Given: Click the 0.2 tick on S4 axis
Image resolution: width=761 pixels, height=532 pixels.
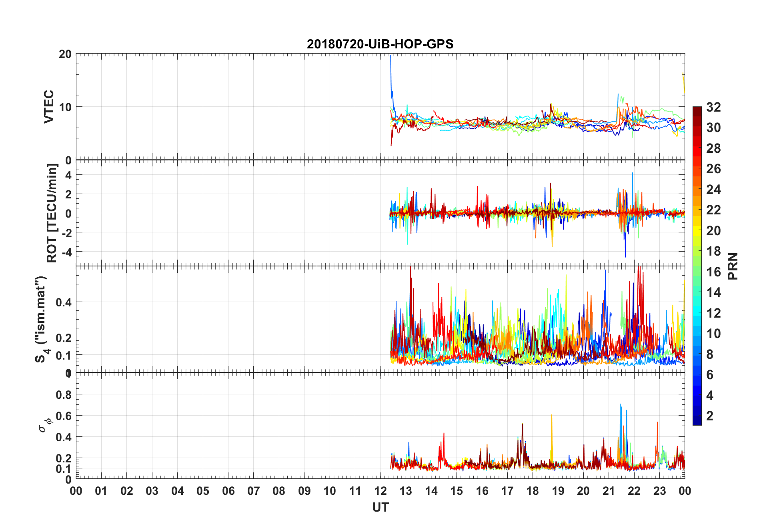Looking at the screenshot, I should tap(64, 338).
